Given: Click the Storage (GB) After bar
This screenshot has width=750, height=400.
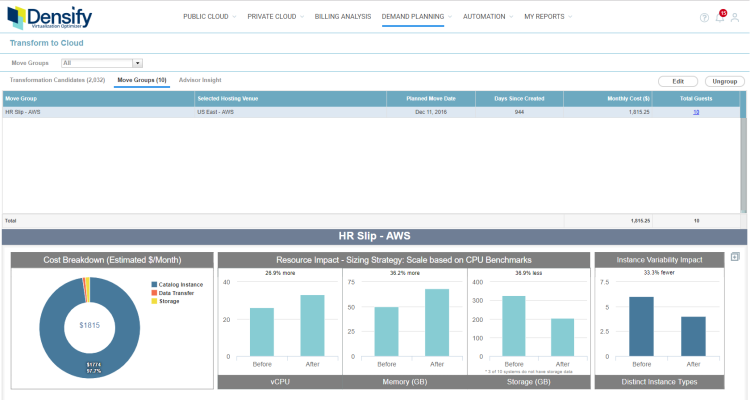Looking at the screenshot, I should (562, 338).
